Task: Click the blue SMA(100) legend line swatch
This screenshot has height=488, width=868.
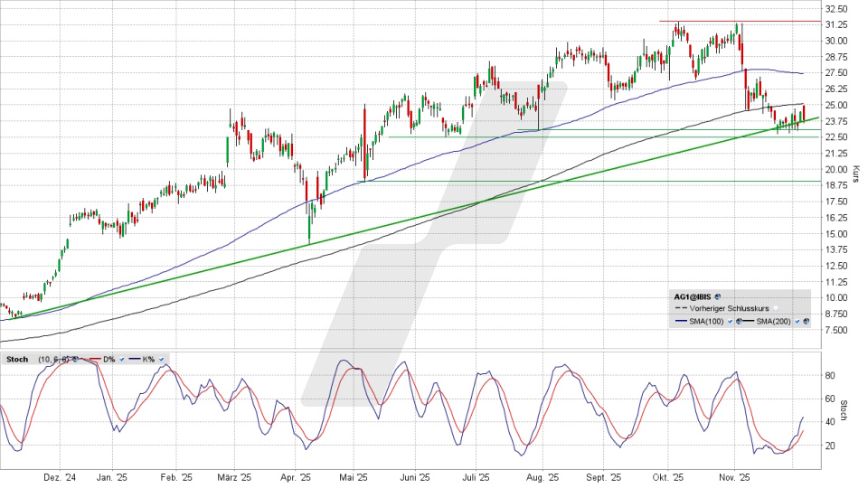Action: [680, 321]
